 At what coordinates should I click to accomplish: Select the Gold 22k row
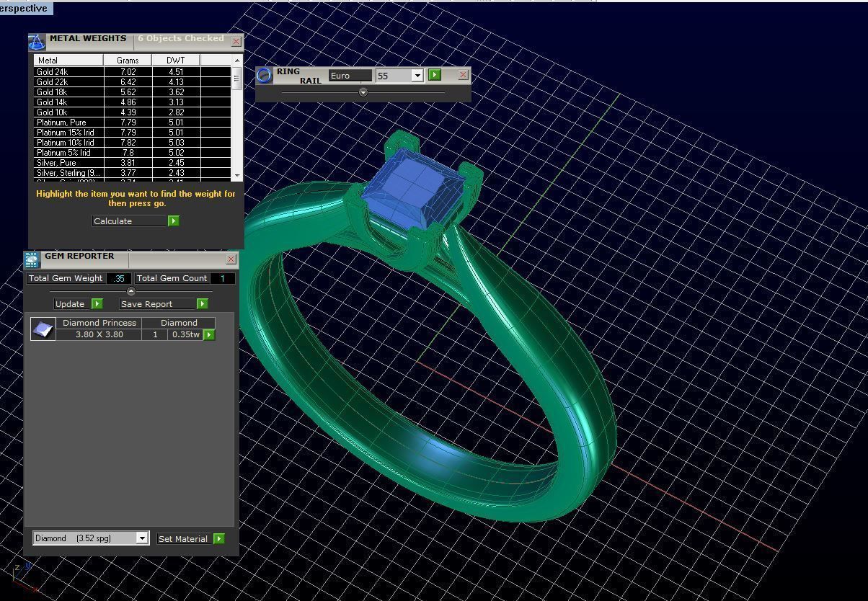[133, 82]
